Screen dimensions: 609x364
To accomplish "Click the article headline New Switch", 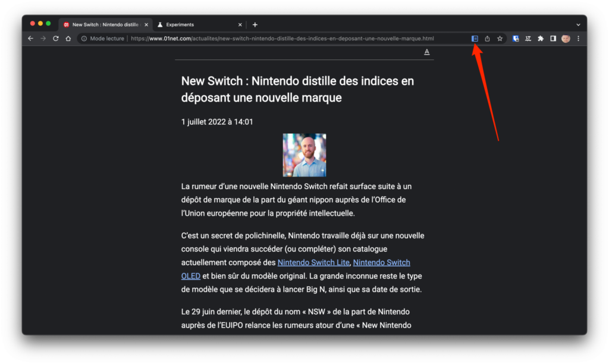I will coord(297,89).
